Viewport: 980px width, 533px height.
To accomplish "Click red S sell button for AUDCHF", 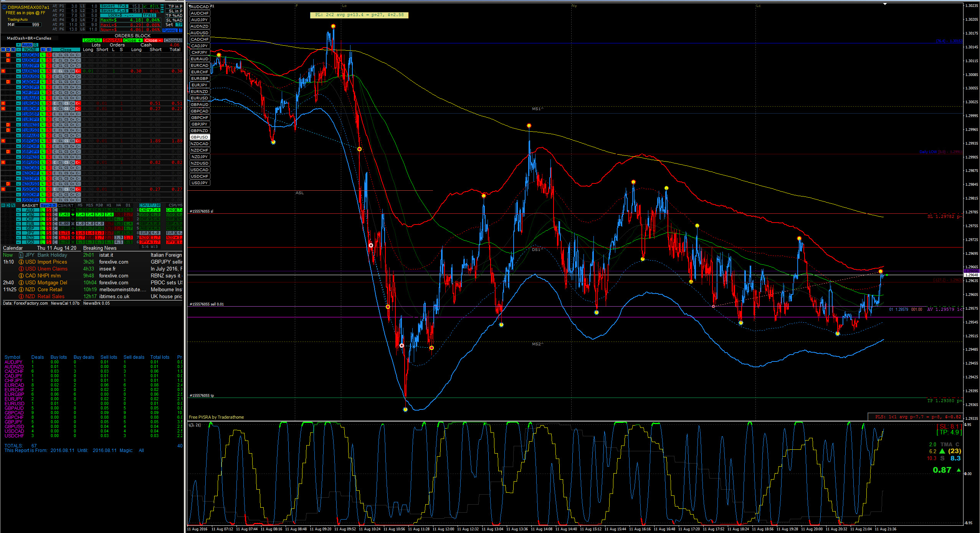I will pos(49,60).
